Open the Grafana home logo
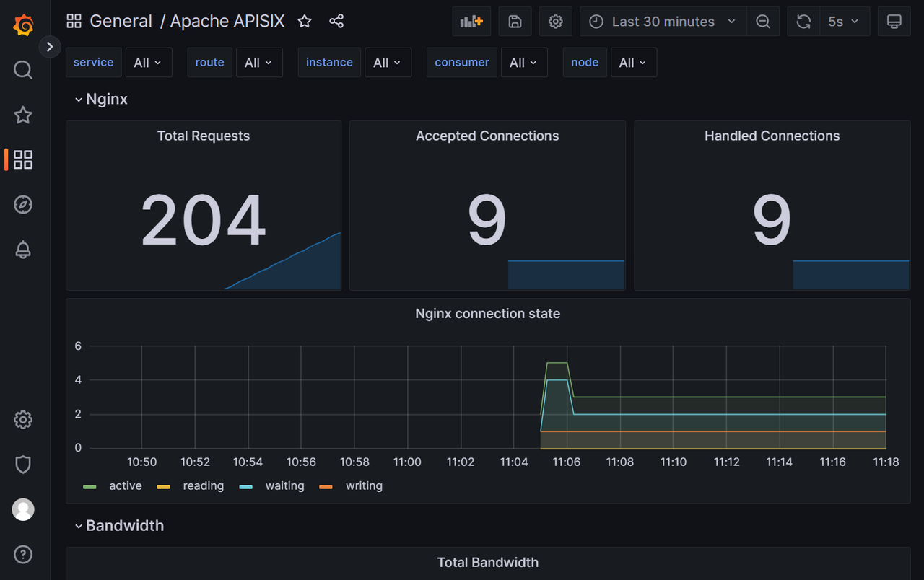Image resolution: width=924 pixels, height=580 pixels. point(23,25)
